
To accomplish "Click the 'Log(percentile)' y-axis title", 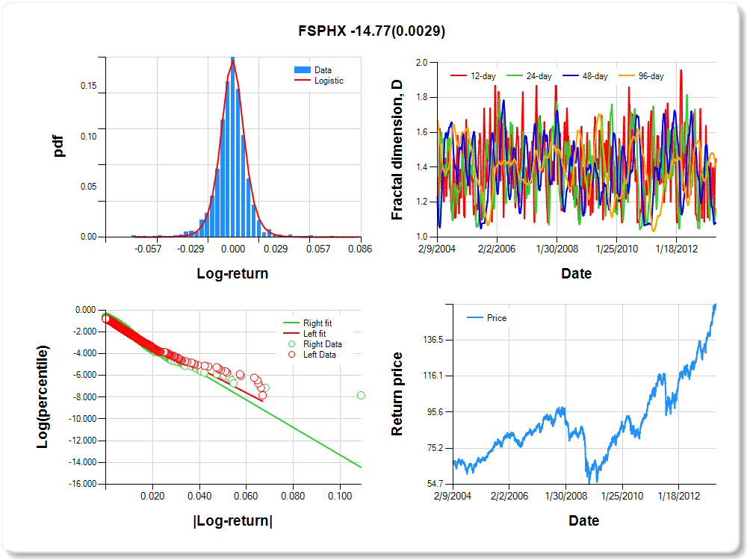I will point(43,396).
